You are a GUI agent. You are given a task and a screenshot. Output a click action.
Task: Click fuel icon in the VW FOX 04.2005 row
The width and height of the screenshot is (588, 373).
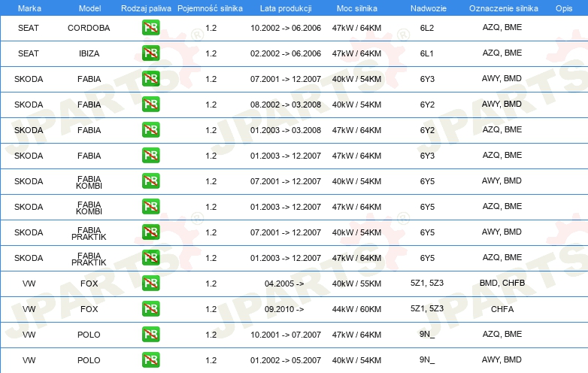pyautogui.click(x=150, y=284)
